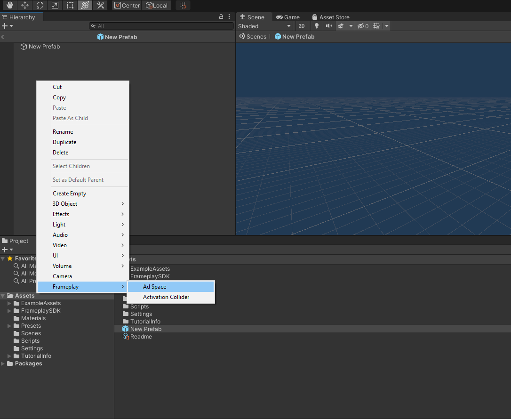Expand the Video submenu
Viewport: 511px width, 420px height.
click(83, 245)
